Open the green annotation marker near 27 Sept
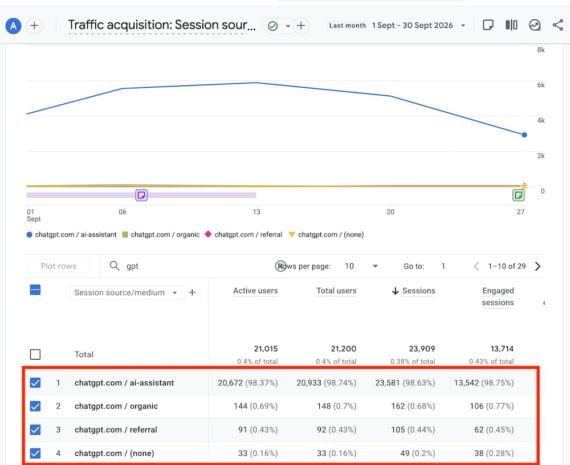The height and width of the screenshot is (465, 570). [x=518, y=195]
